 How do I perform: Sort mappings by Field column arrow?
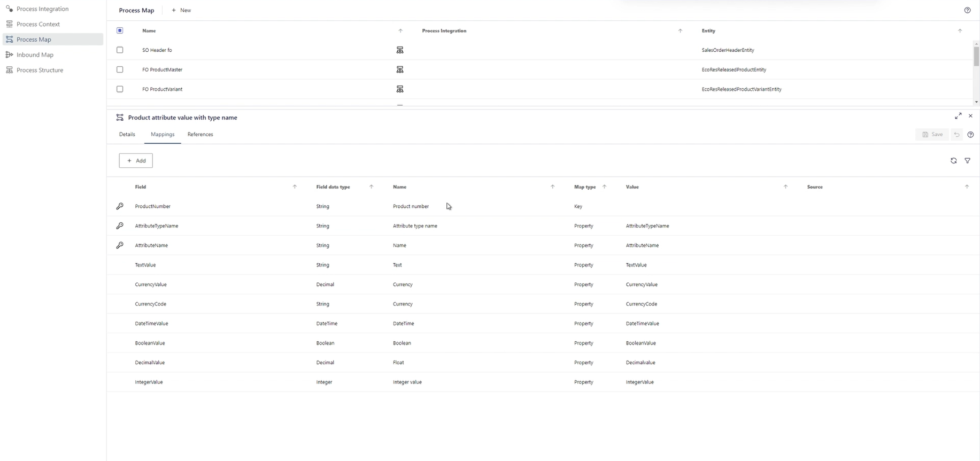point(295,187)
